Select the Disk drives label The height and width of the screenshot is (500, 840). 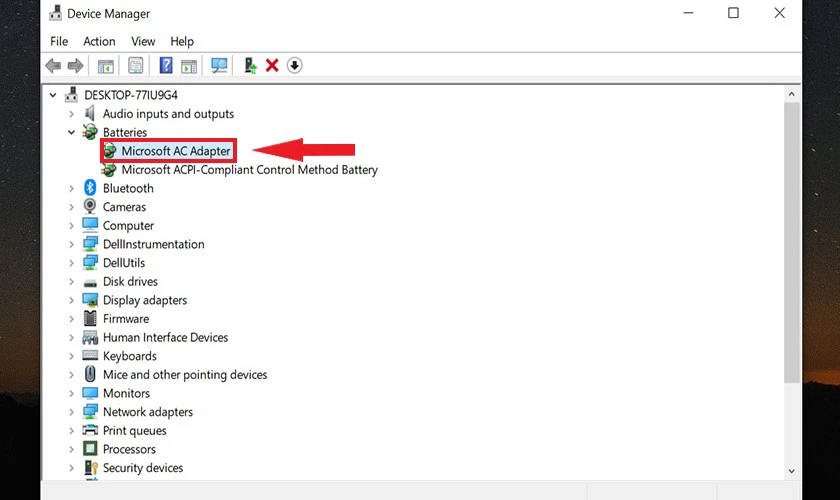point(130,281)
